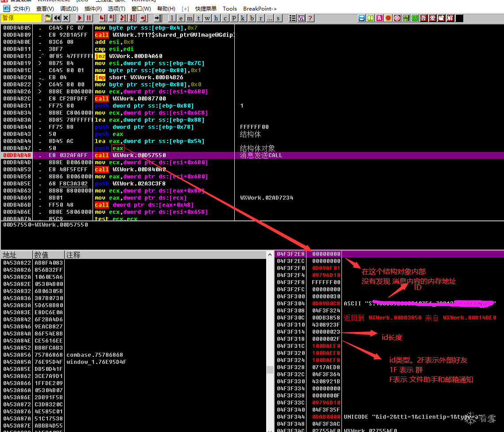Screen dimensions: 504x432
Task: Open References window with 'r' button
Action: click(x=260, y=18)
